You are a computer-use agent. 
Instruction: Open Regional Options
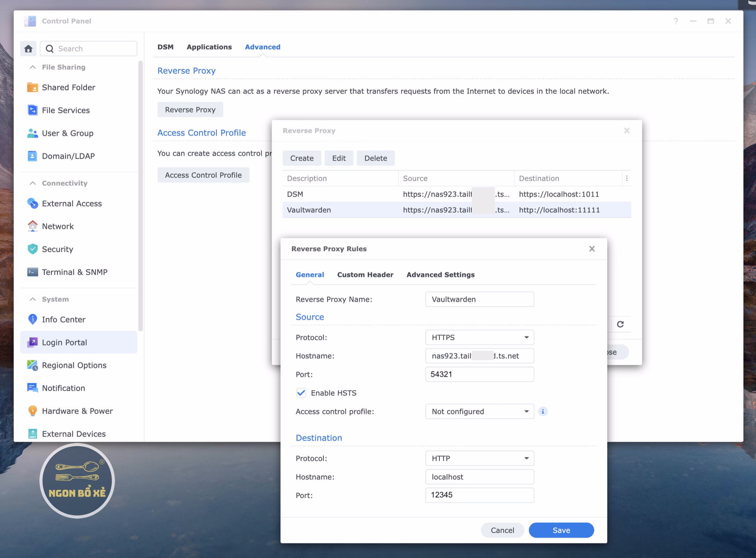coord(79,365)
